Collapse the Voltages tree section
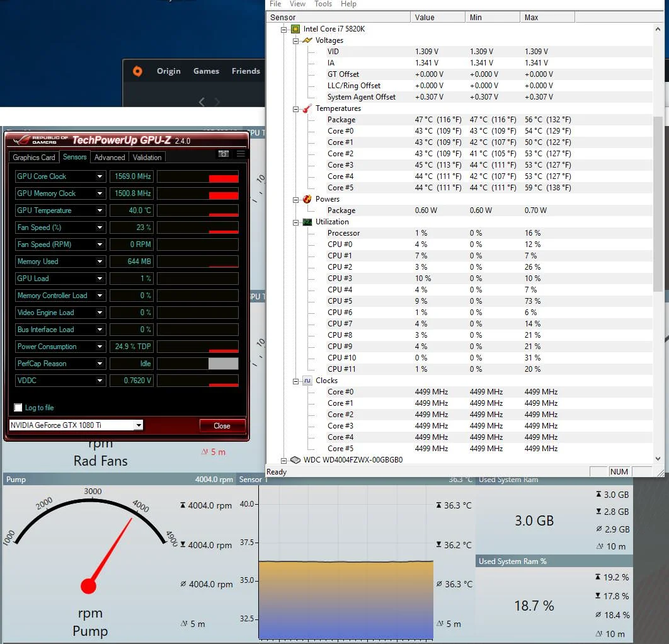The width and height of the screenshot is (669, 644). [295, 41]
